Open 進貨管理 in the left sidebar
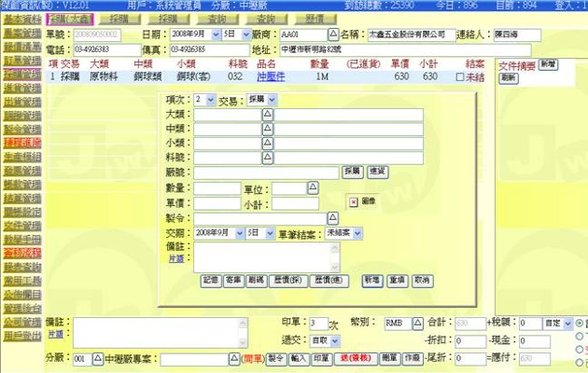This screenshot has height=373, width=588. pos(21,87)
